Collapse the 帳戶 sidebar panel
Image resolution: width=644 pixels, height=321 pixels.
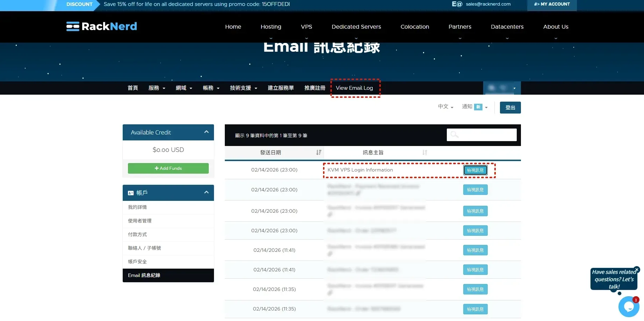(206, 192)
